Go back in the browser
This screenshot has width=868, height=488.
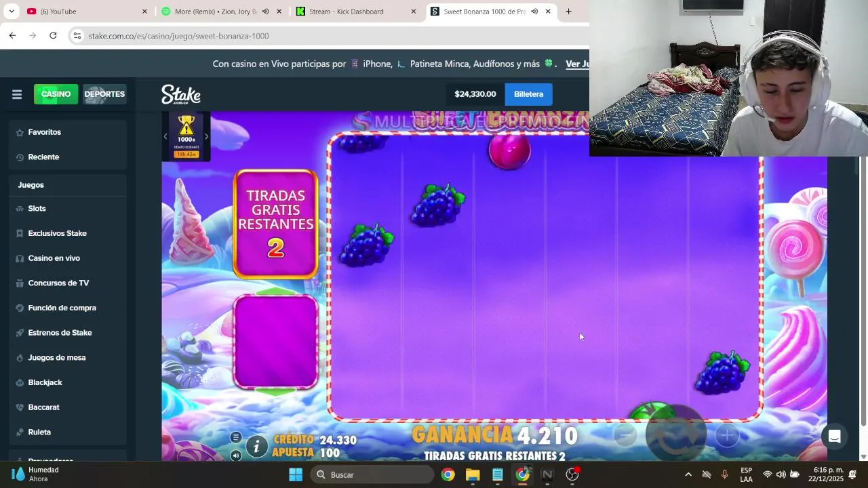tap(12, 35)
